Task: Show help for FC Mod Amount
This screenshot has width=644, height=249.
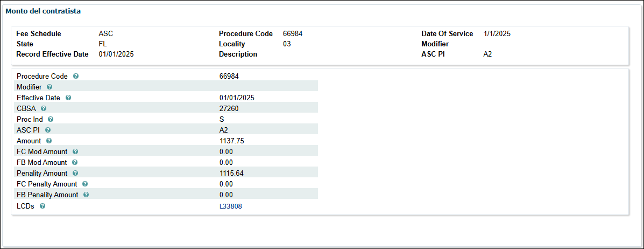Action: pos(75,152)
